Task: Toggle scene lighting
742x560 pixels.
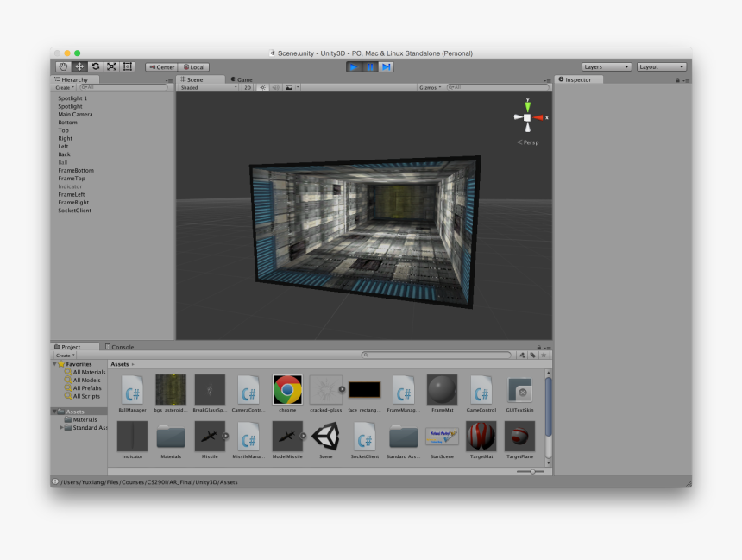Action: coord(262,87)
